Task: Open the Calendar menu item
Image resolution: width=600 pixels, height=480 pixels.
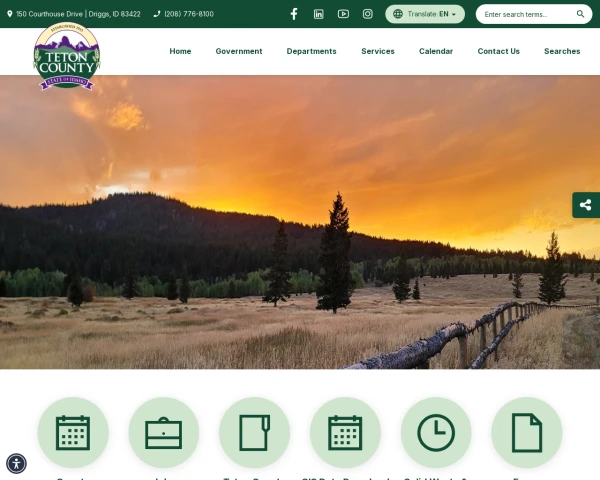Action: pyautogui.click(x=436, y=51)
